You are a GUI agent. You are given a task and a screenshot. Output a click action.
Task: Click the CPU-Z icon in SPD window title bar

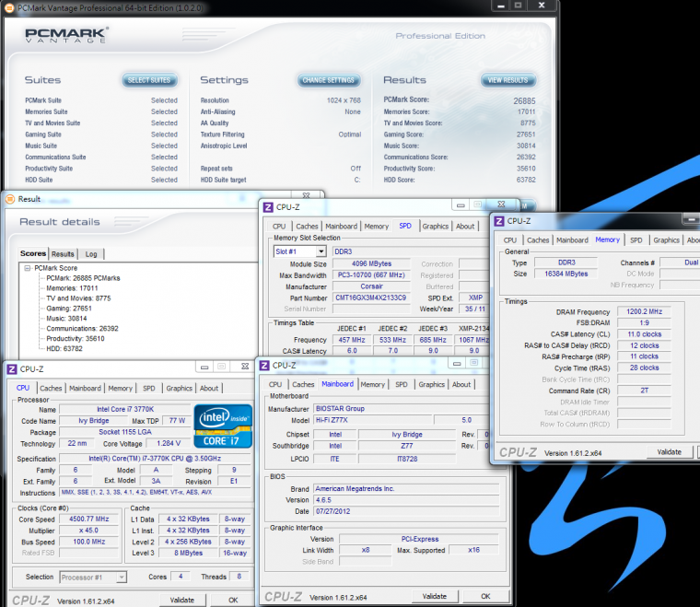(268, 207)
